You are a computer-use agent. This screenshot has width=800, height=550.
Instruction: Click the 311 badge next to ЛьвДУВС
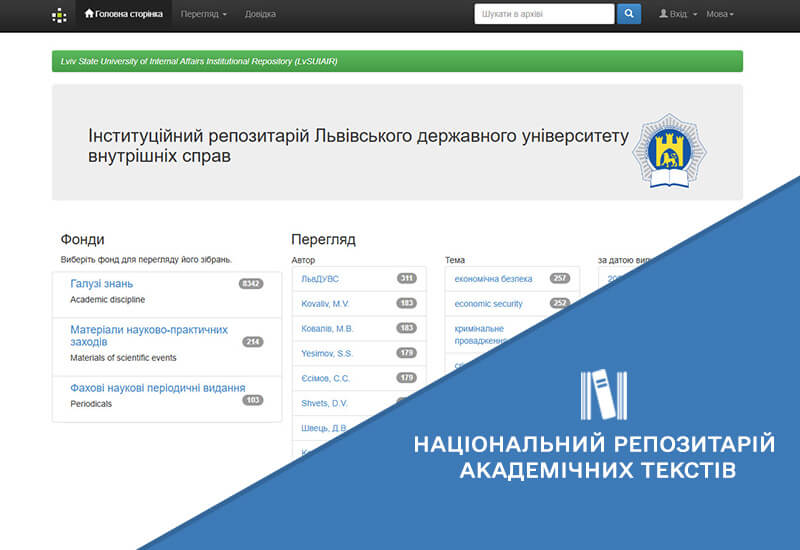tap(407, 279)
